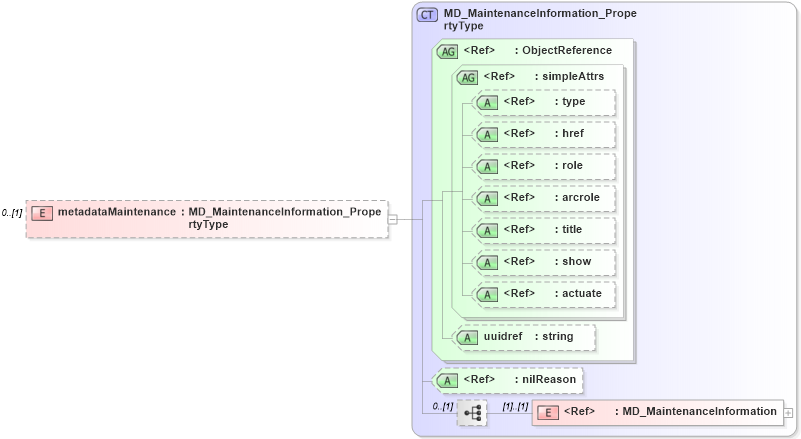Click the CT complex type icon
The height and width of the screenshot is (439, 801).
click(427, 14)
